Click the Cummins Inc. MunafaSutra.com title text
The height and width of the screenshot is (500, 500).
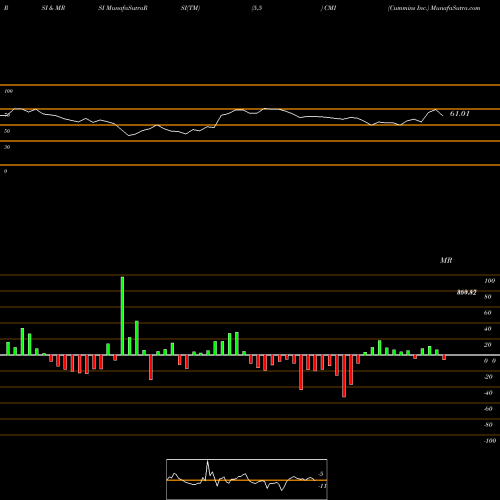[x=434, y=8]
